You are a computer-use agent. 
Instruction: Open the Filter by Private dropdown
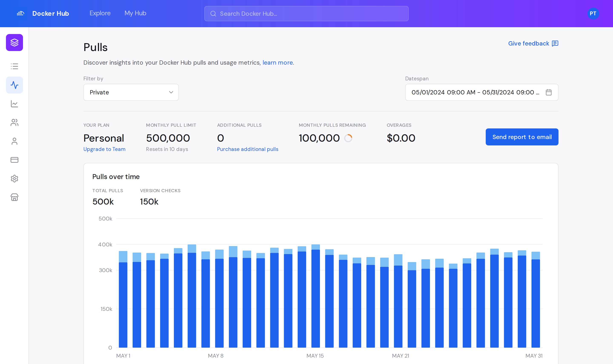point(131,92)
